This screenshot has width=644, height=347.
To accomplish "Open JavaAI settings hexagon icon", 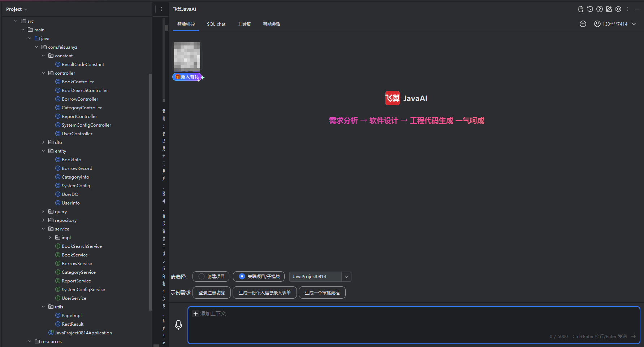I will [618, 9].
